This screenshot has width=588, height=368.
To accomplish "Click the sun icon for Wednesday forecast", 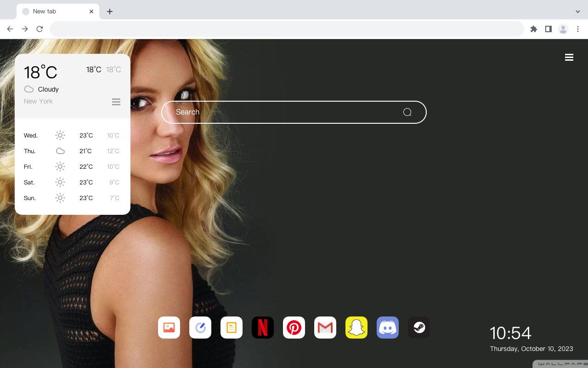I will tap(60, 135).
